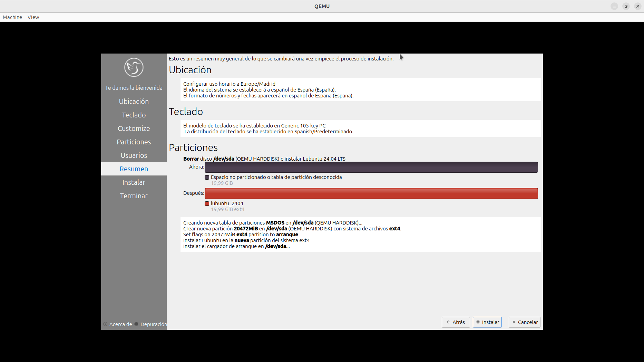The height and width of the screenshot is (362, 644).
Task: Select the Particiones step in sidebar
Action: tap(134, 142)
